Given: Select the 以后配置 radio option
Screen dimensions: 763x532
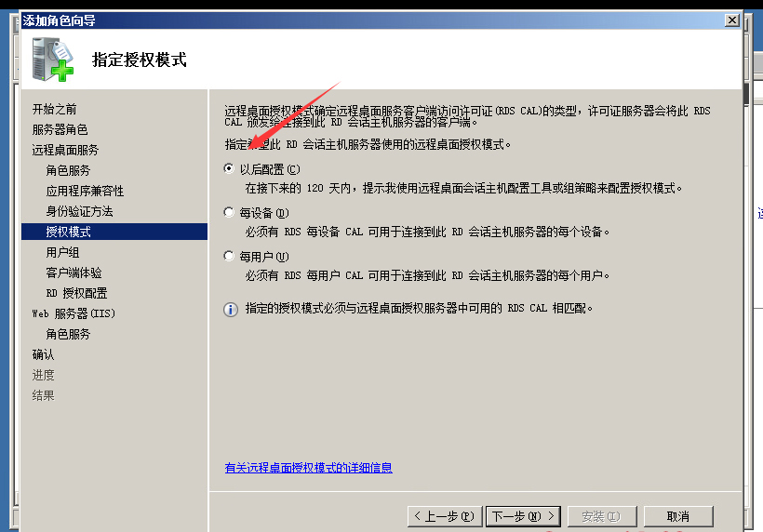Looking at the screenshot, I should point(229,168).
